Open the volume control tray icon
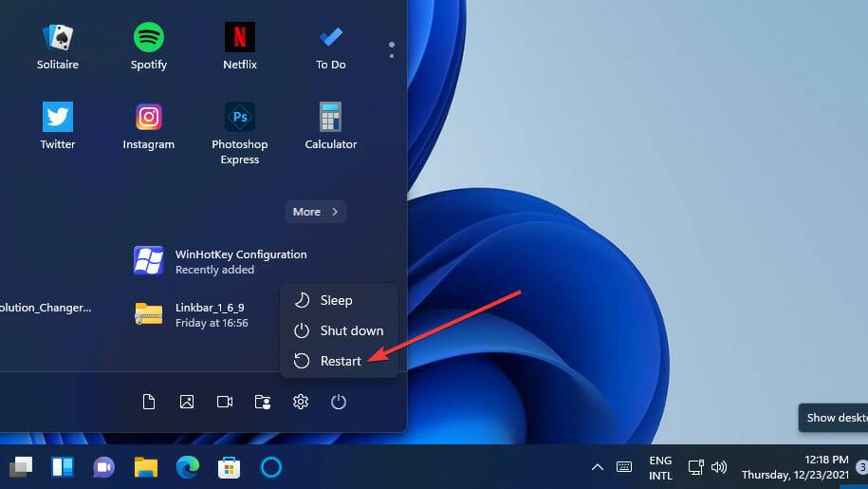 click(x=718, y=467)
